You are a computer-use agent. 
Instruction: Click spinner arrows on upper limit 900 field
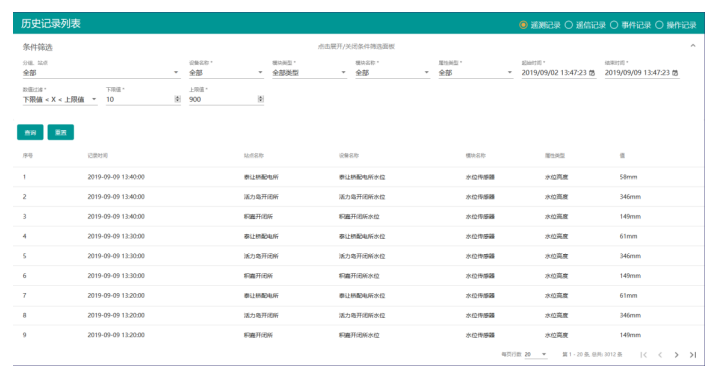coord(260,99)
